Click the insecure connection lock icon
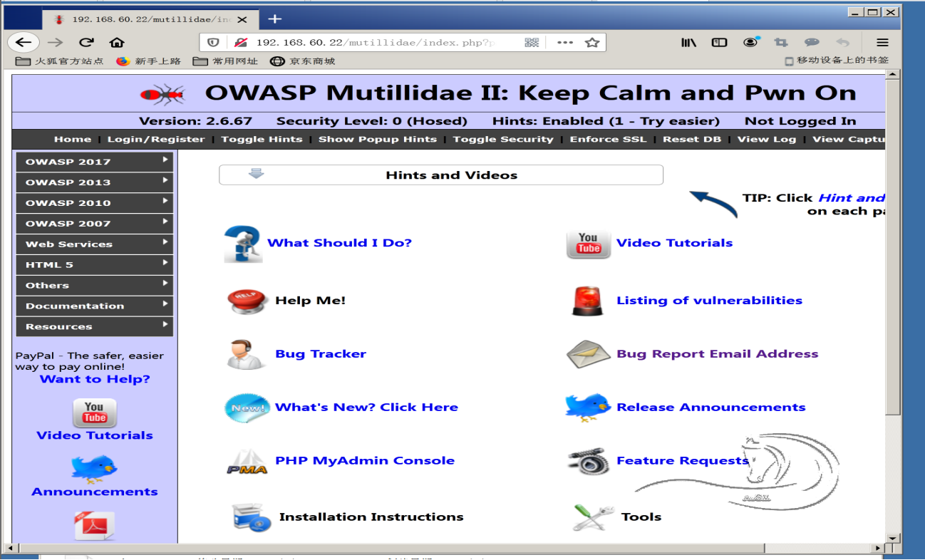This screenshot has width=925, height=560. tap(241, 42)
